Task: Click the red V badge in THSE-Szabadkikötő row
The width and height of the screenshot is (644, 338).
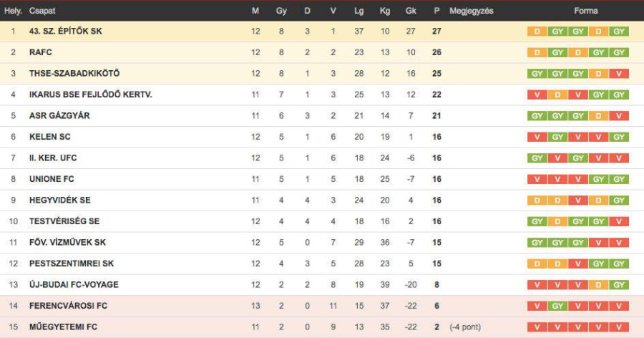Action: click(620, 74)
